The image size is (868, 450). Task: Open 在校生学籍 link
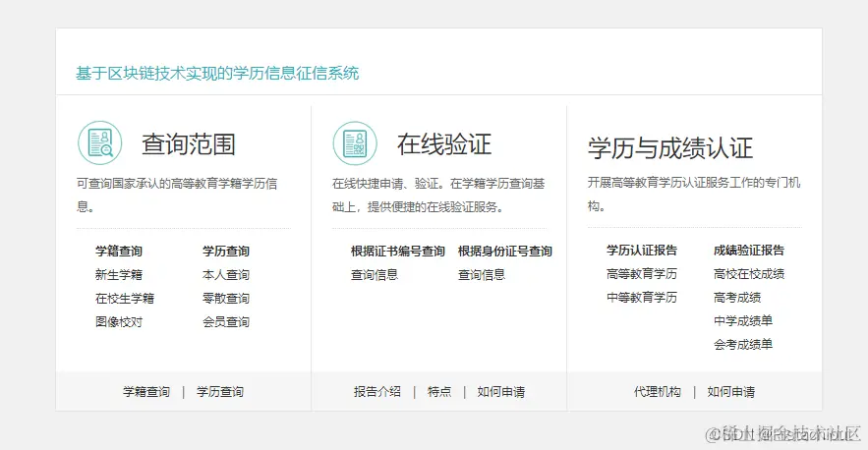point(125,299)
